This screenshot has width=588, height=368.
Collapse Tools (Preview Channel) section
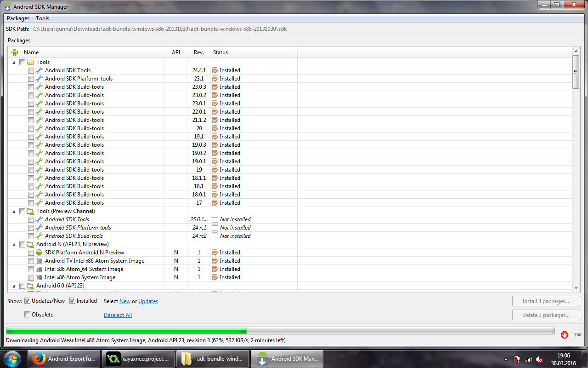pyautogui.click(x=14, y=211)
